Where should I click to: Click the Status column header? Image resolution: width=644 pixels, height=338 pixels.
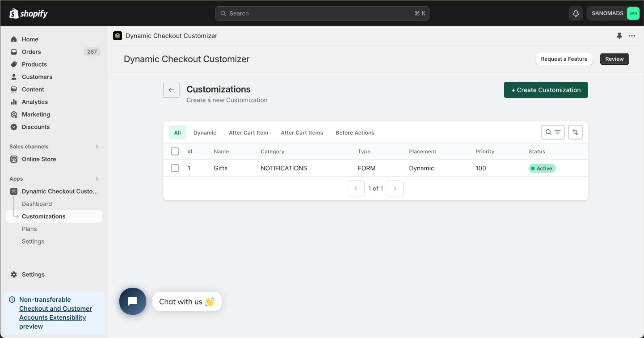pyautogui.click(x=537, y=152)
